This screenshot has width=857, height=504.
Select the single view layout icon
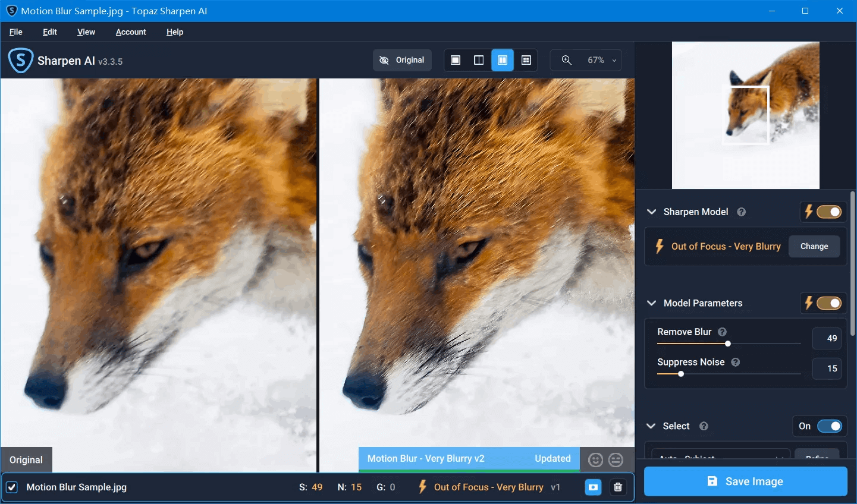pos(455,59)
